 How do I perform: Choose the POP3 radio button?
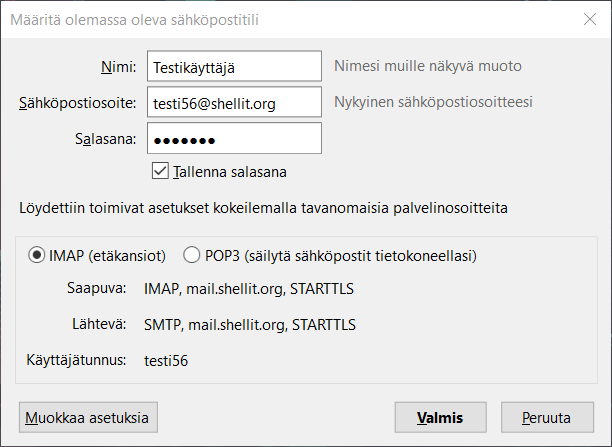pos(191,255)
